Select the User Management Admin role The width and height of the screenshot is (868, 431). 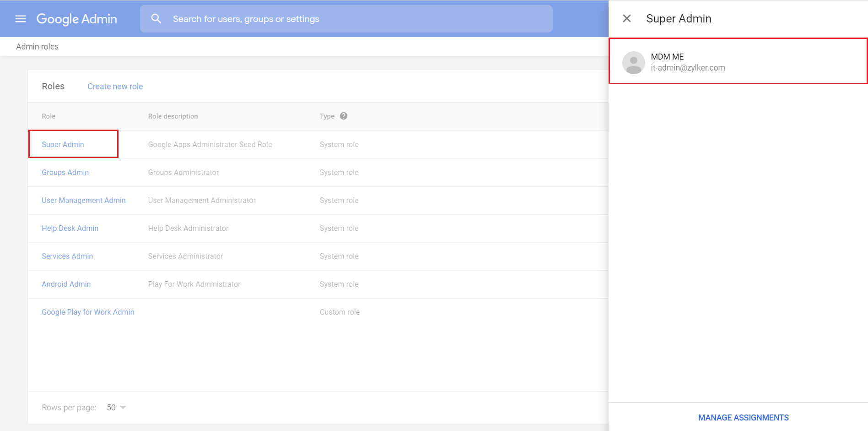click(84, 200)
